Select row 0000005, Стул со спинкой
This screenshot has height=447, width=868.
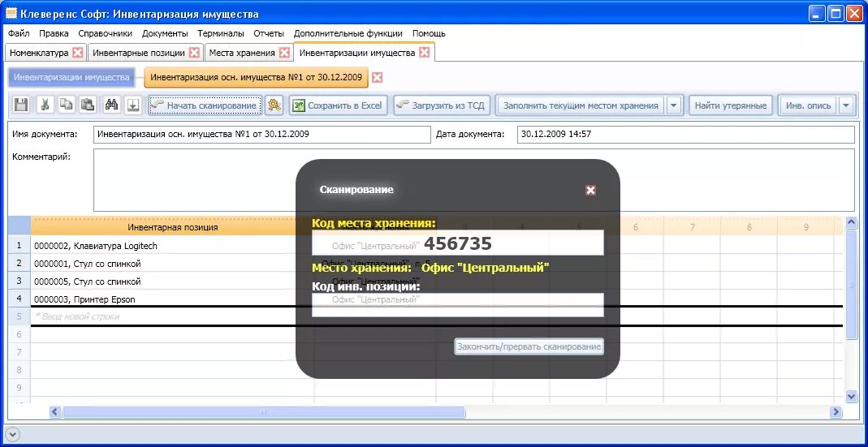173,281
